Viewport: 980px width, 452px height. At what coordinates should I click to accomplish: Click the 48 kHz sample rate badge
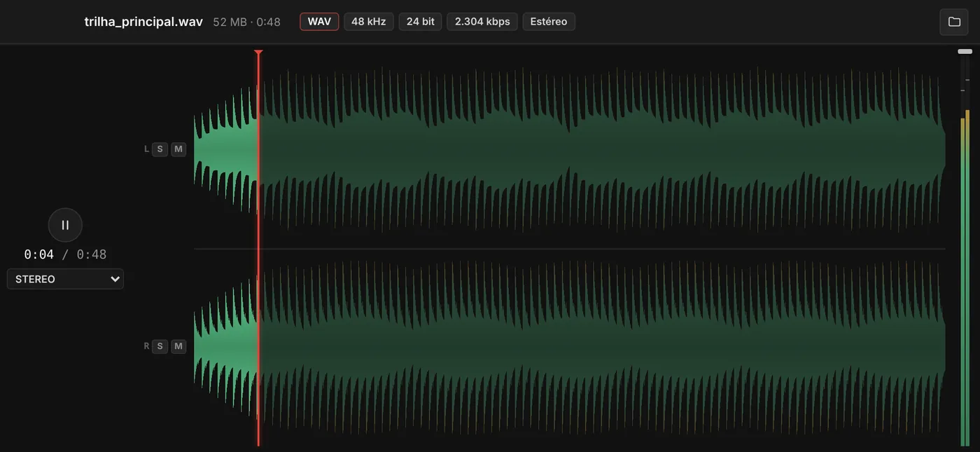pos(369,22)
